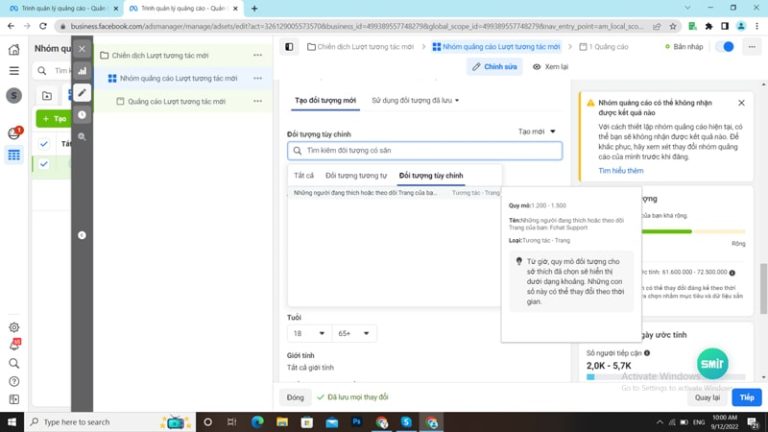Screen dimensions: 768x432
Task: Open the history clock icon in sidebar
Action: point(82,115)
